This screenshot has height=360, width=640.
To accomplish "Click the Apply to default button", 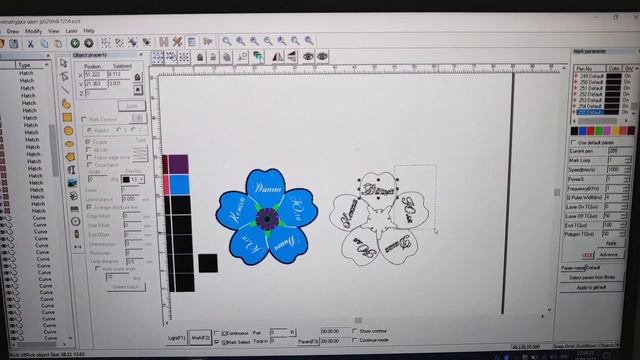I will pyautogui.click(x=591, y=287).
